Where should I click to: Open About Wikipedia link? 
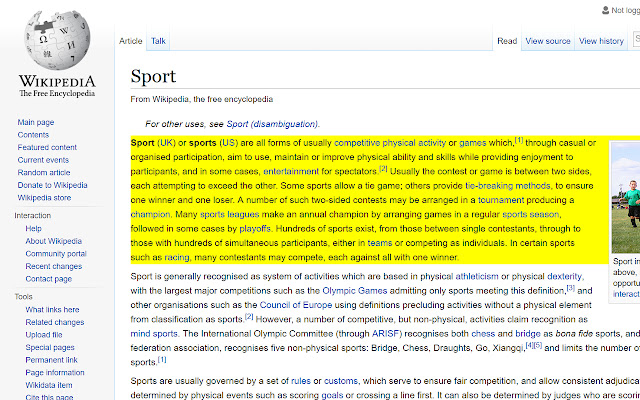pos(53,241)
